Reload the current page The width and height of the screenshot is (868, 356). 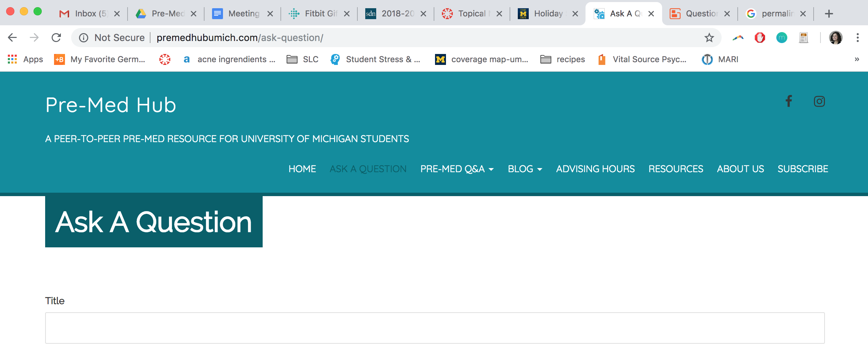[56, 38]
